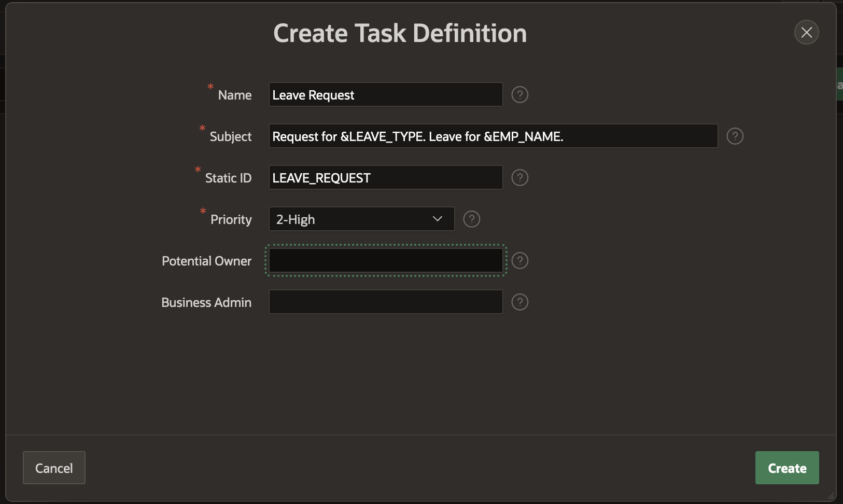Close the Create Task Definition dialog
Screen dimensions: 843x504
tap(806, 33)
